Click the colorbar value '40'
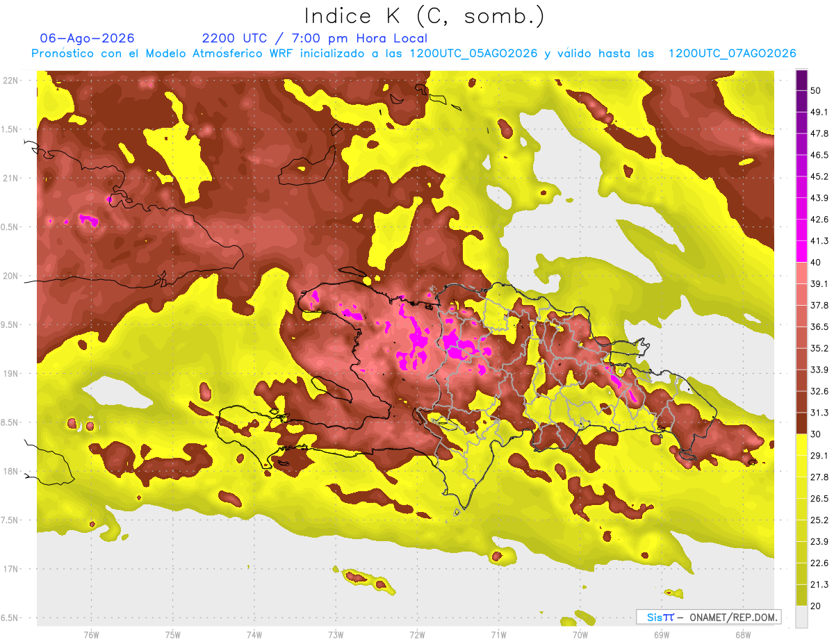This screenshot has width=834, height=644. click(x=817, y=263)
